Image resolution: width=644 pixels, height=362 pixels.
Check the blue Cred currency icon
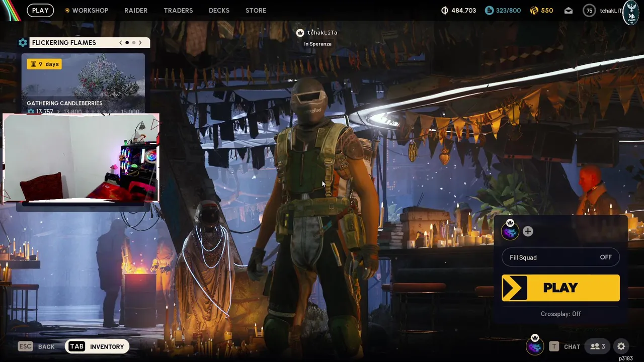(489, 11)
